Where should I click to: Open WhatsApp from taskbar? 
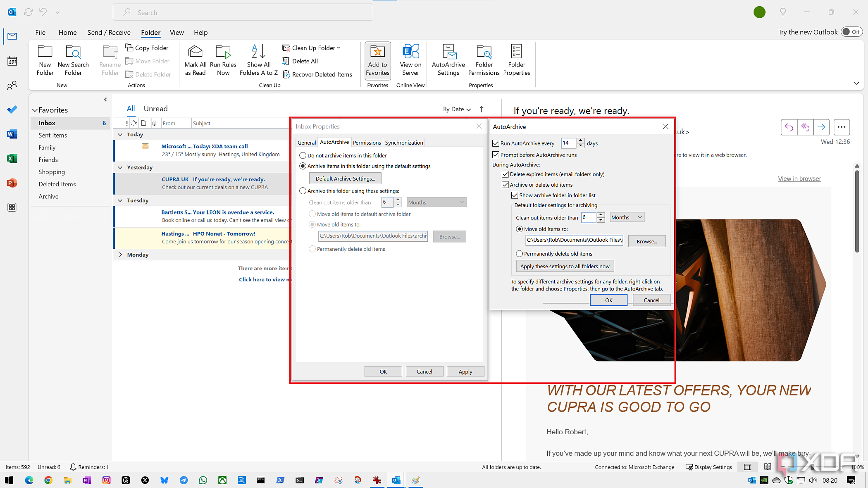(203, 480)
